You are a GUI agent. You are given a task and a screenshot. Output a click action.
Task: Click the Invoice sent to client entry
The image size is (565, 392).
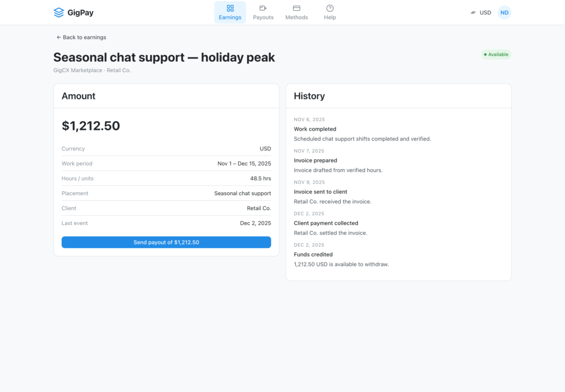click(x=321, y=191)
